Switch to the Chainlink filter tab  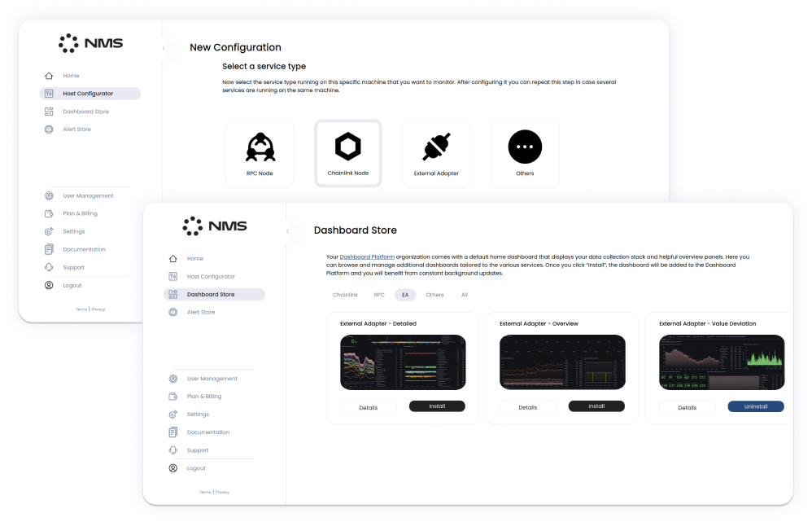tap(345, 295)
